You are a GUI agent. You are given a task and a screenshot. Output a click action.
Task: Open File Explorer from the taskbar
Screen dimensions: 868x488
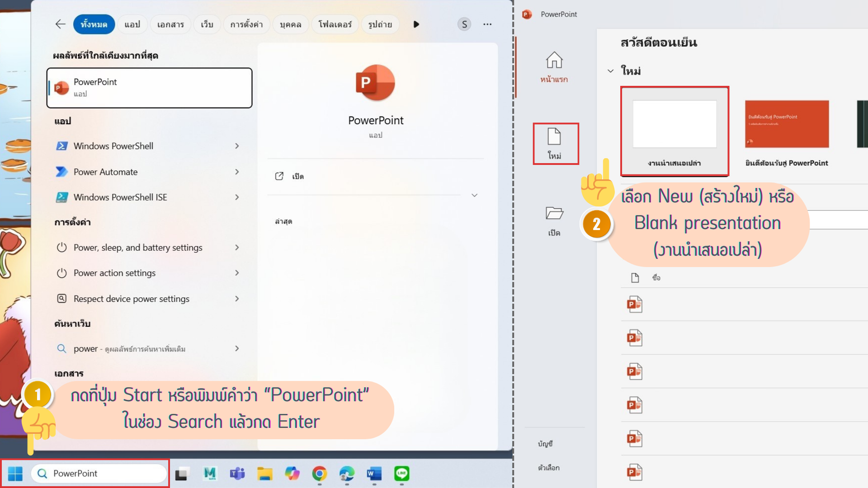265,474
